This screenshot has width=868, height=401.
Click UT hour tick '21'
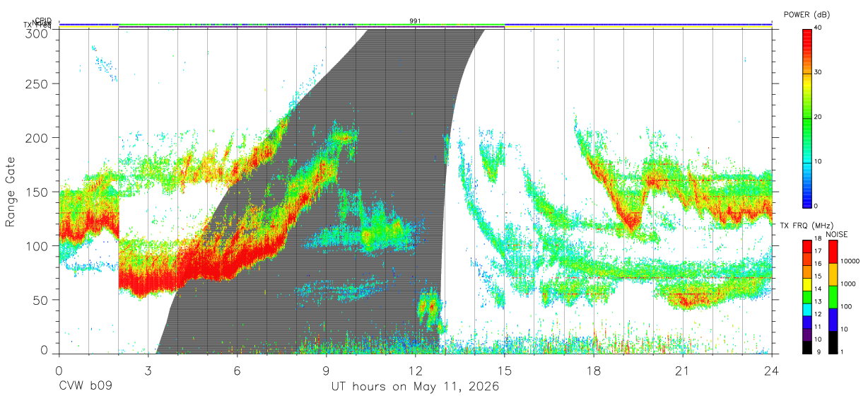coord(683,371)
